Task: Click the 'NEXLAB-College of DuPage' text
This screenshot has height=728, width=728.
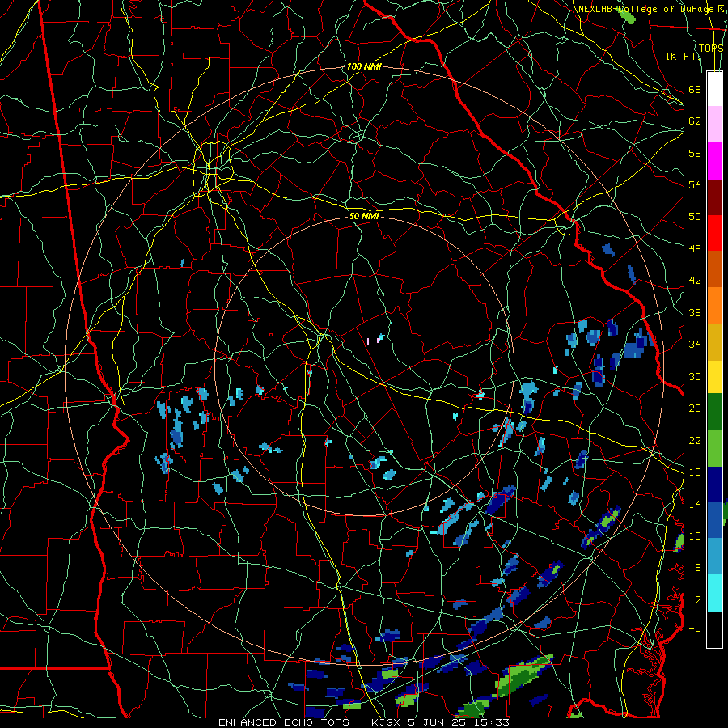Action: [x=645, y=9]
